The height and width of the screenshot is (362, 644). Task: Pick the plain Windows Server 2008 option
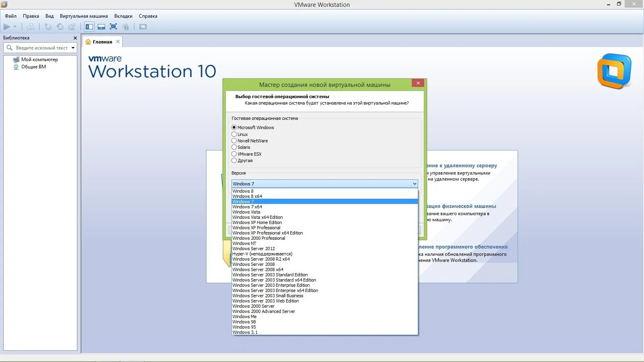coord(324,264)
